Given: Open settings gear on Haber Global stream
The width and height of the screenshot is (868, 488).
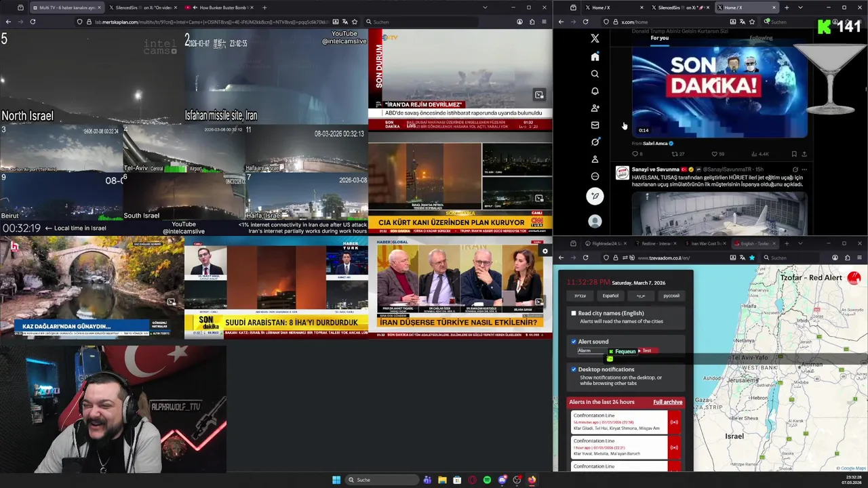Looking at the screenshot, I should [x=545, y=251].
